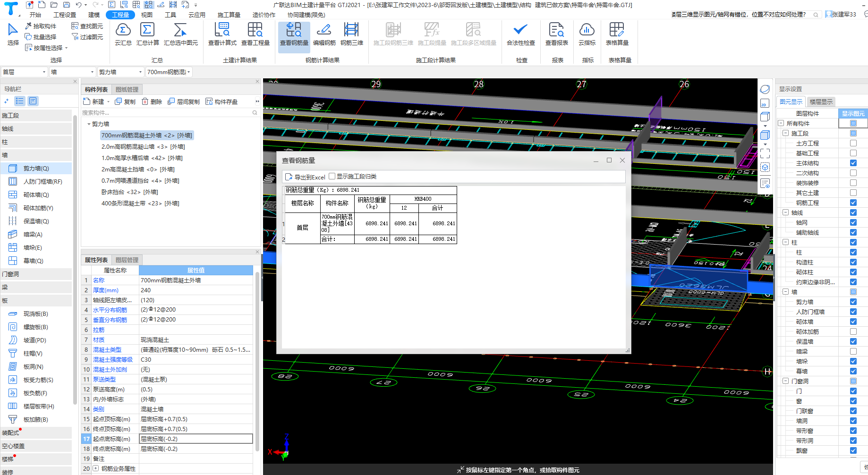Open 按属性选择 dropdown arrow
This screenshot has height=475, width=868.
point(66,48)
